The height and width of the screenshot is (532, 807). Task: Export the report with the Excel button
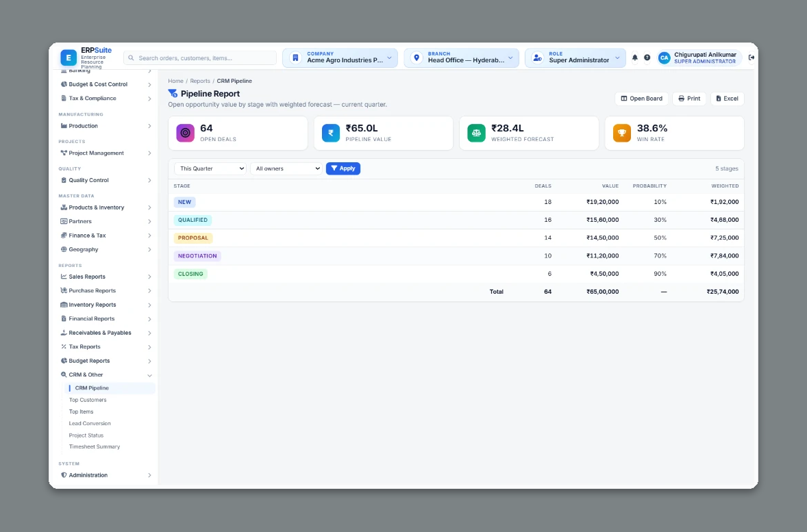coord(728,99)
